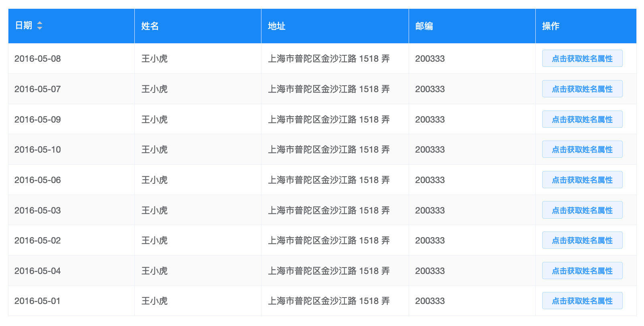Click 王小虎 in the 2016-05-01 row
This screenshot has width=644, height=326.
154,301
